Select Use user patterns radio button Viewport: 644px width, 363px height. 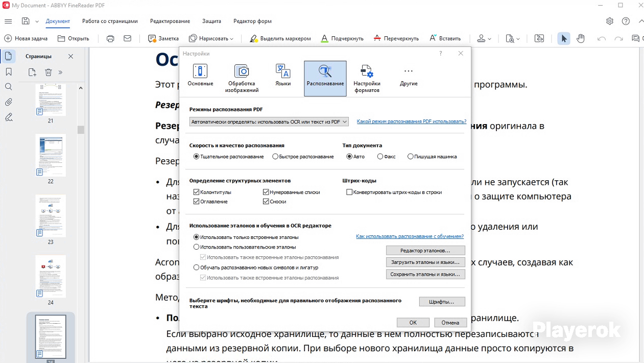[x=197, y=247]
